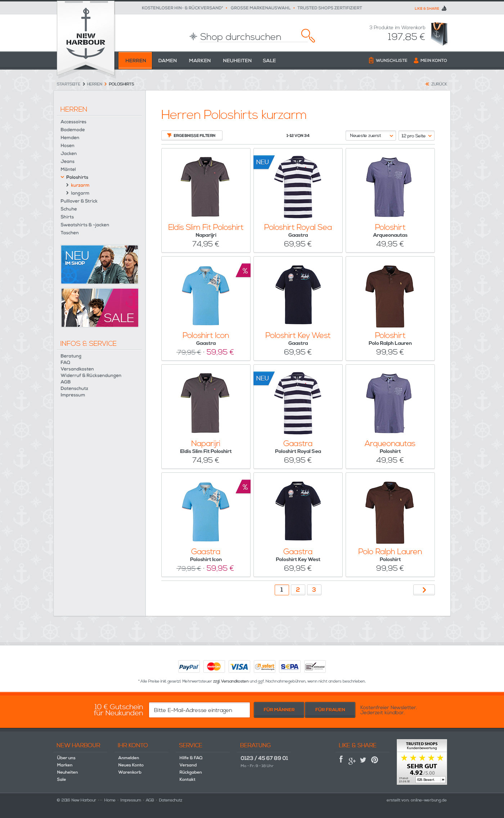504x818 pixels.
Task: Click the Für Männer newsletter button
Action: coord(279,710)
